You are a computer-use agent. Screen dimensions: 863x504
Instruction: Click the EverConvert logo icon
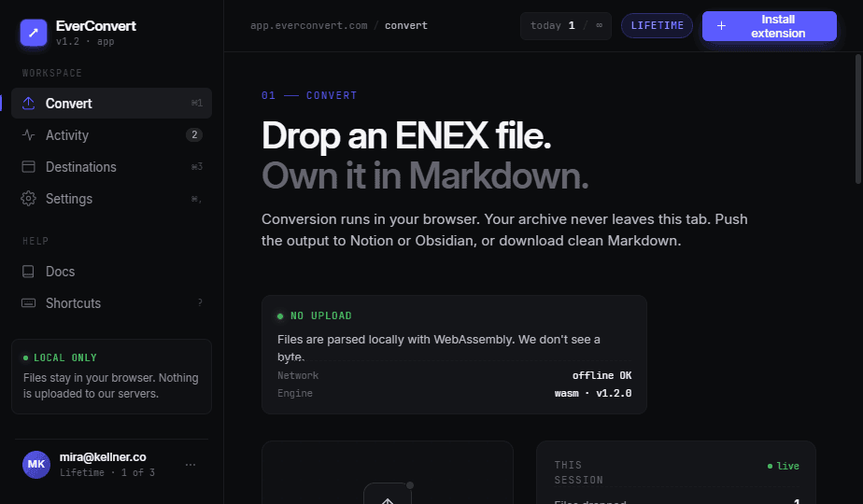34,33
